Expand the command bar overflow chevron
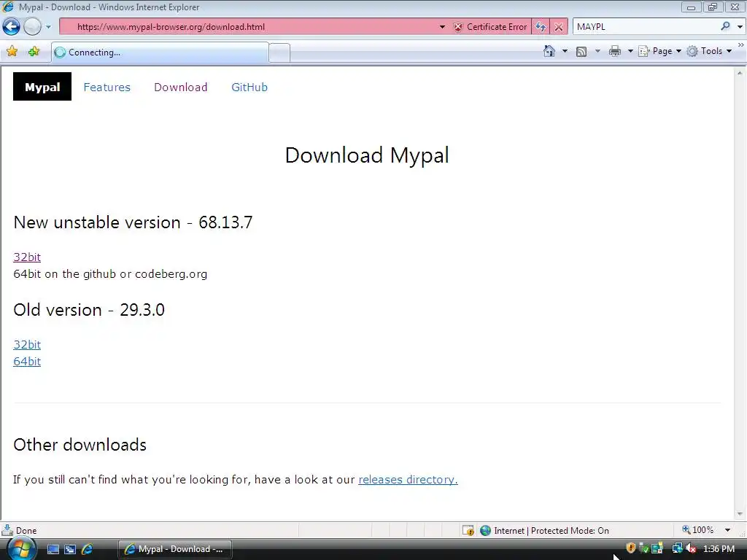The height and width of the screenshot is (560, 747). click(741, 44)
